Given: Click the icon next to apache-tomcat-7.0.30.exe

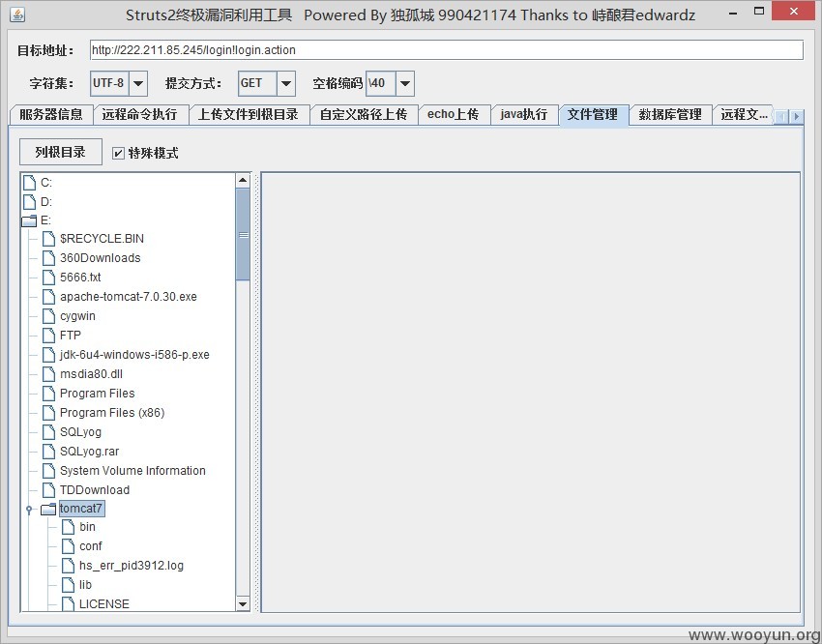Looking at the screenshot, I should (x=48, y=297).
